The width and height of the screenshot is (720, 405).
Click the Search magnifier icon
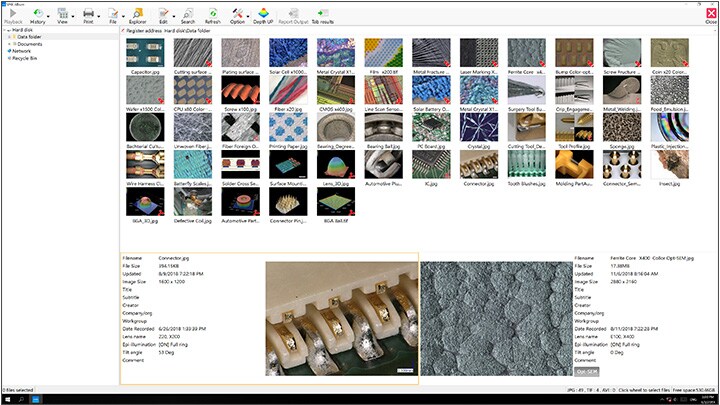click(188, 13)
